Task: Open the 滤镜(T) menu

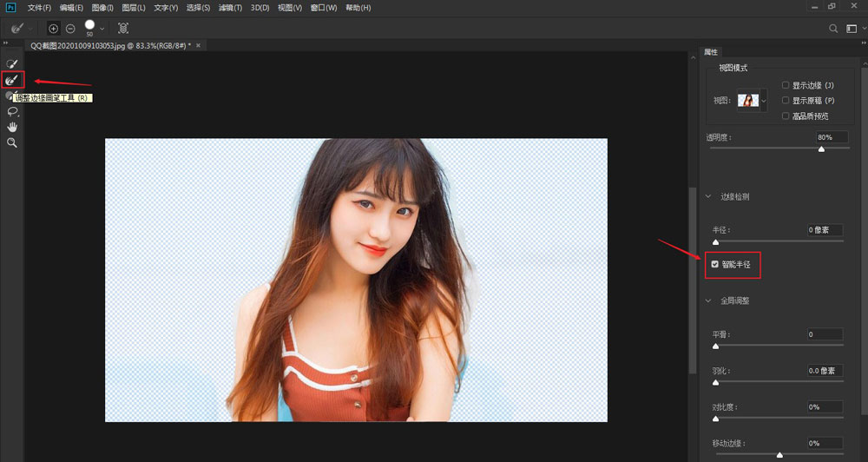Action: pos(230,8)
